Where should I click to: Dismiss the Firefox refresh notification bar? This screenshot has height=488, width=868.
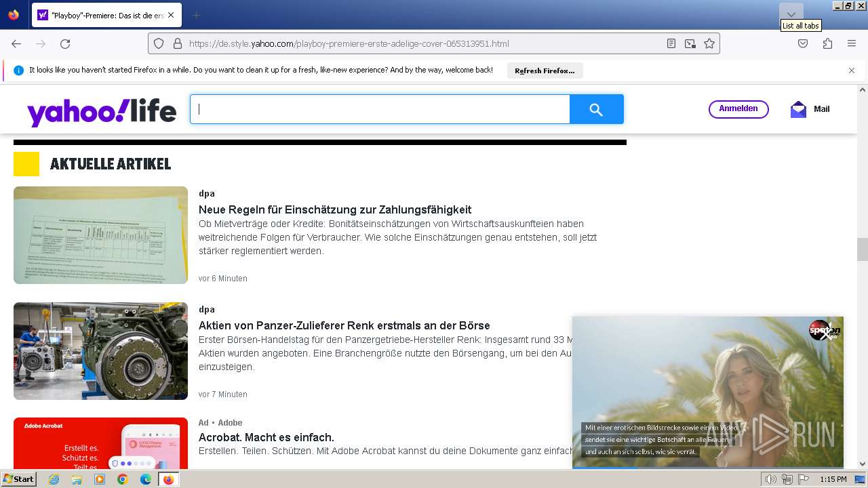tap(852, 70)
